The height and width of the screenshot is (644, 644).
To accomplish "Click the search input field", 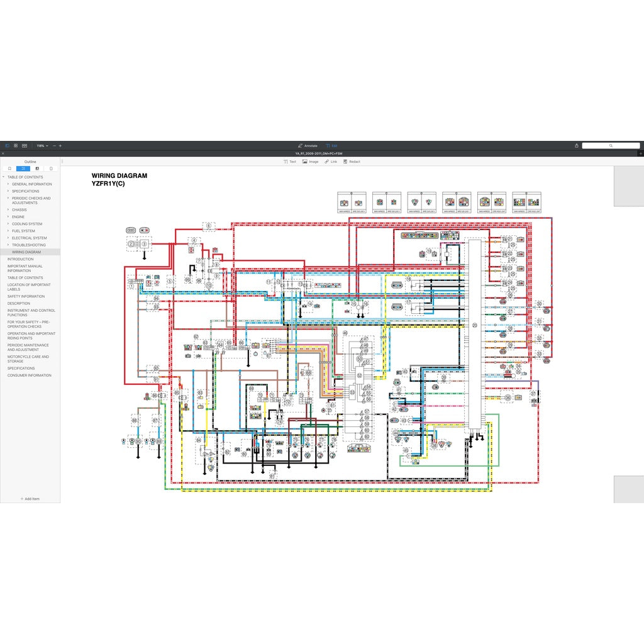I will 610,145.
